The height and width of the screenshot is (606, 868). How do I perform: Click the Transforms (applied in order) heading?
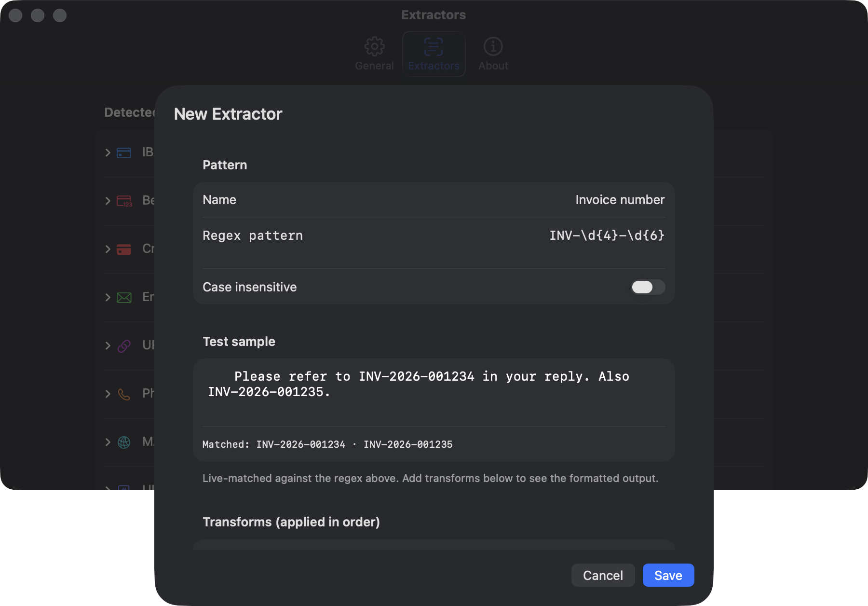pyautogui.click(x=291, y=522)
